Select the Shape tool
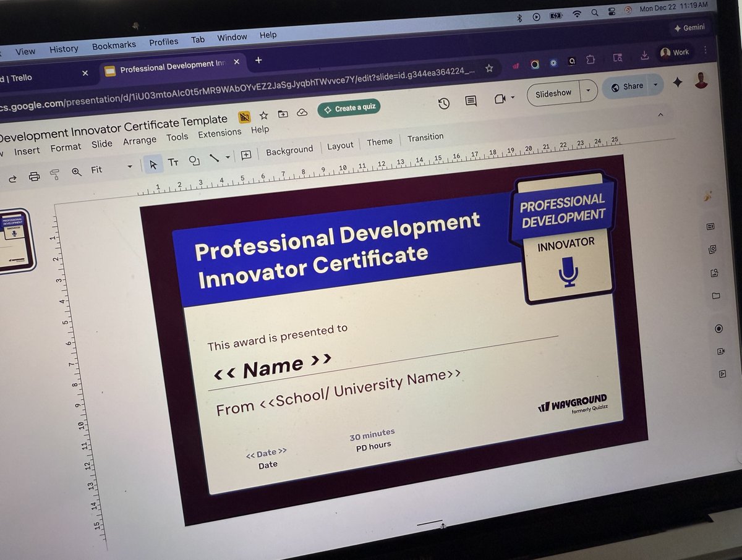The height and width of the screenshot is (560, 742). [194, 160]
